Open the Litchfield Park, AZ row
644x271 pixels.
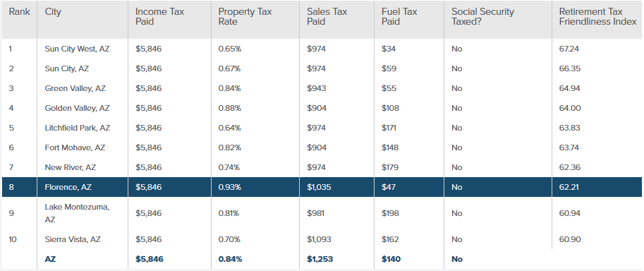tap(322, 128)
